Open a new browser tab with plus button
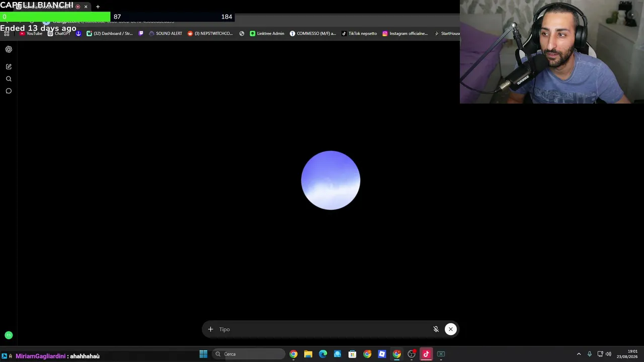This screenshot has width=644, height=362. pos(98,7)
